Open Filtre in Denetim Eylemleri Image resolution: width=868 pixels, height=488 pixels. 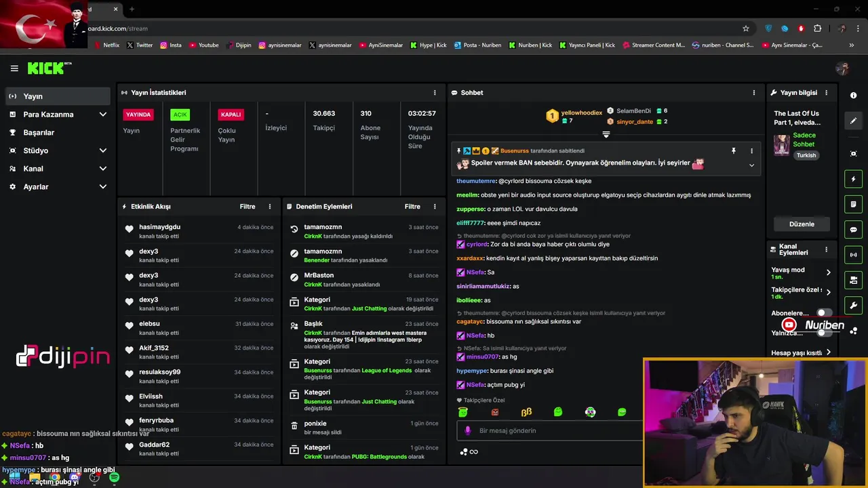(412, 207)
